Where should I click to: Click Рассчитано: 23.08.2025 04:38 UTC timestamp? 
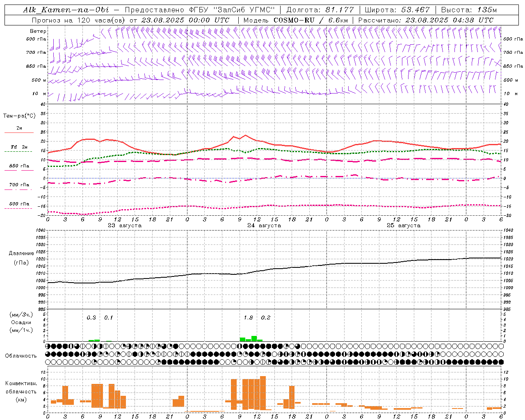click(426, 20)
